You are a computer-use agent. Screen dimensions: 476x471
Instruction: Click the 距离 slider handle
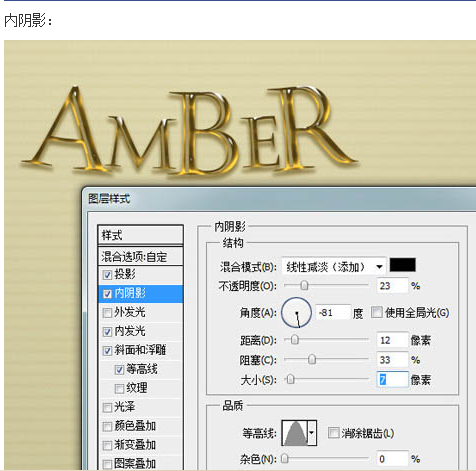coord(295,340)
